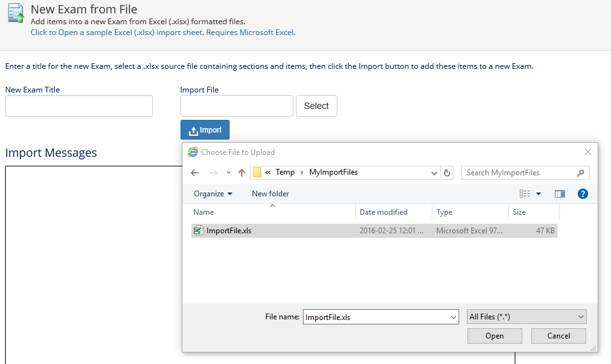
Task: Expand the File name dropdown list
Action: pyautogui.click(x=453, y=317)
